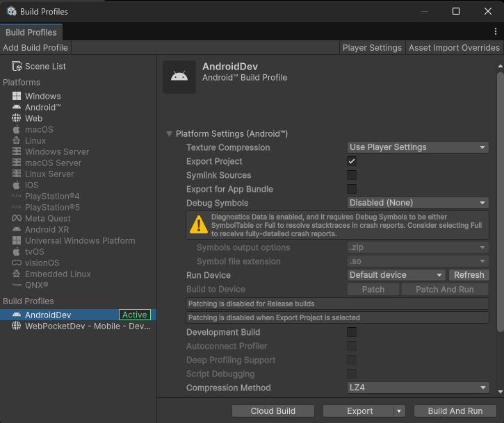Click Add Build Profile
Screen dimensions: 504x423
(35, 47)
